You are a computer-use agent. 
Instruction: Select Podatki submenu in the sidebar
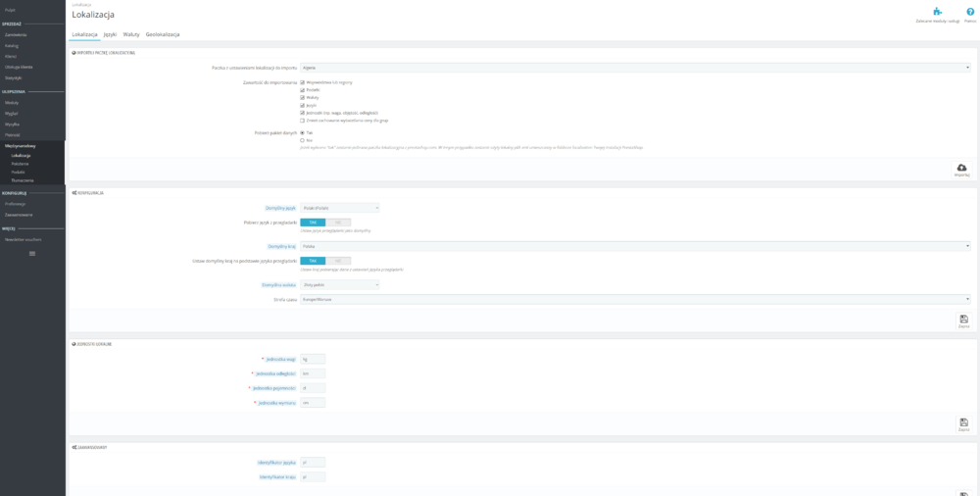pyautogui.click(x=18, y=172)
